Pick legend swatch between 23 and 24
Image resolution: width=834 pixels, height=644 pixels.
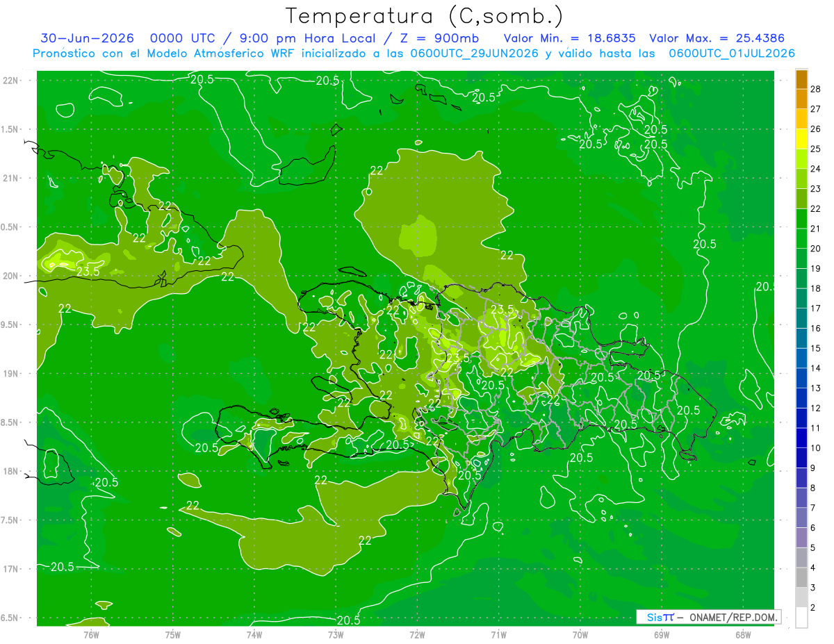801,179
